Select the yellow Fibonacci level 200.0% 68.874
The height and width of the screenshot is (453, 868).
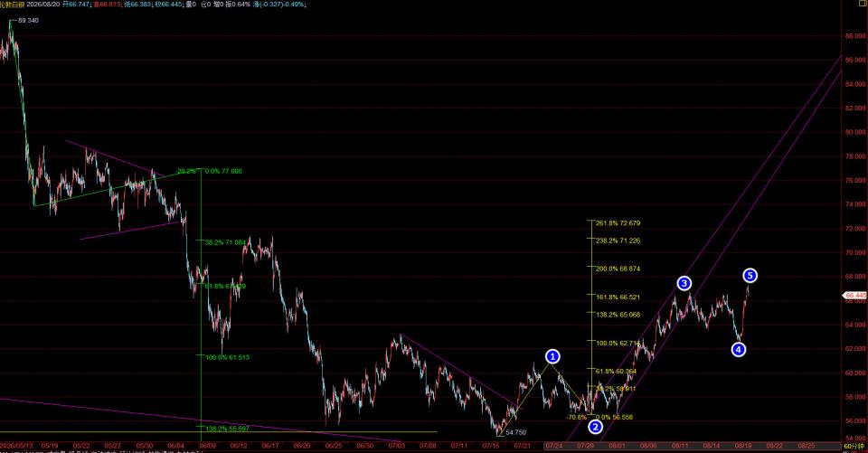(x=618, y=269)
